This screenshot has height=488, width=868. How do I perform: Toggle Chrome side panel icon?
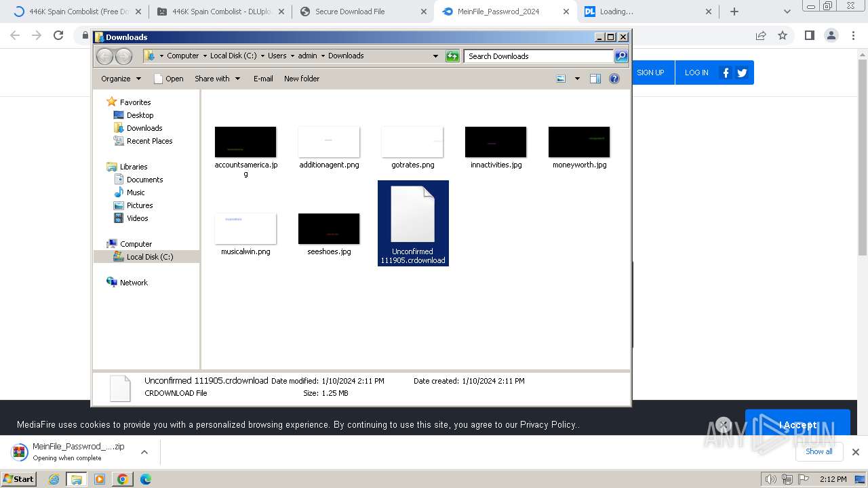809,36
